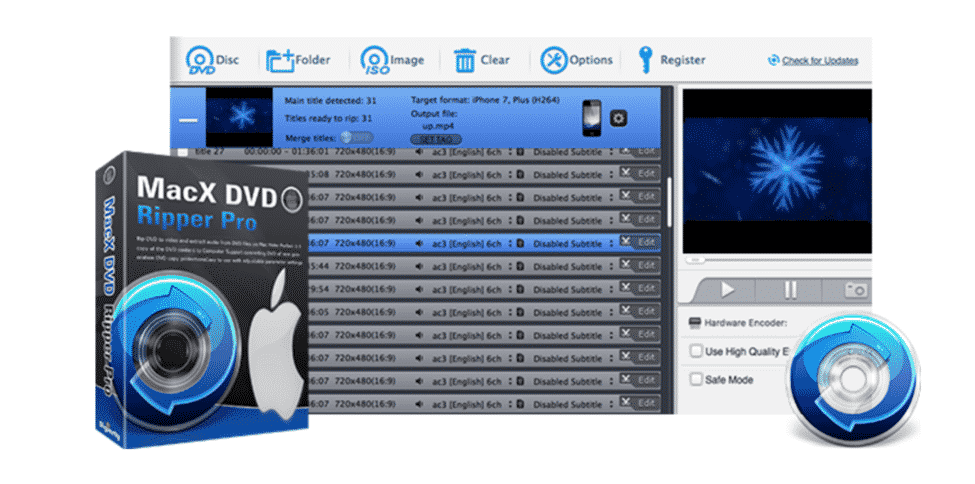Click the Edit button in the row ending 6:05
The width and height of the screenshot is (975, 484).
[640, 311]
